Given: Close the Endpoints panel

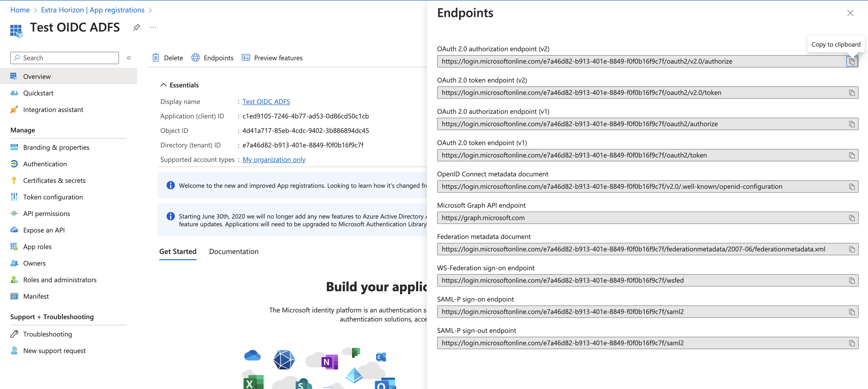Looking at the screenshot, I should coord(850,13).
